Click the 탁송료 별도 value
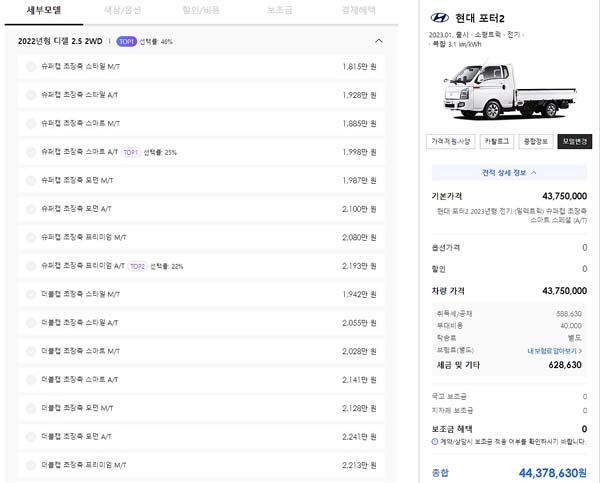600x483 pixels. tap(575, 338)
